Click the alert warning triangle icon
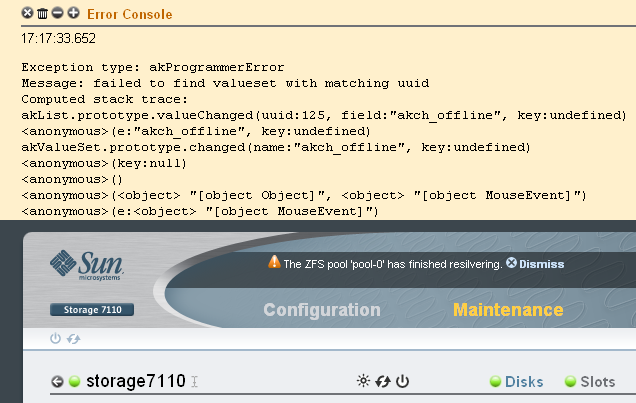636x403 pixels. pos(274,263)
